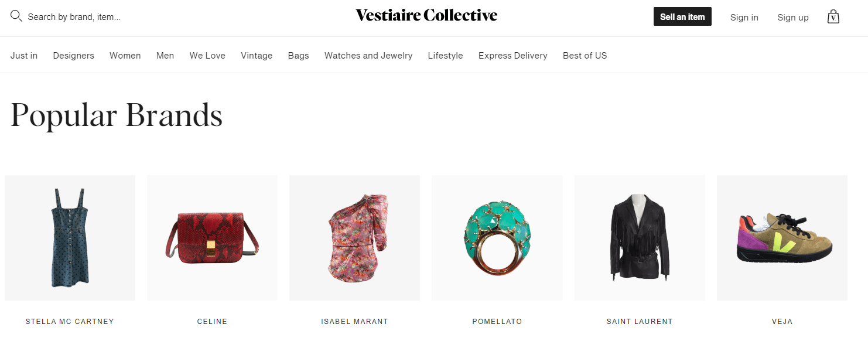Click the Sell an item button
Viewport: 868px width, 341px height.
(682, 16)
